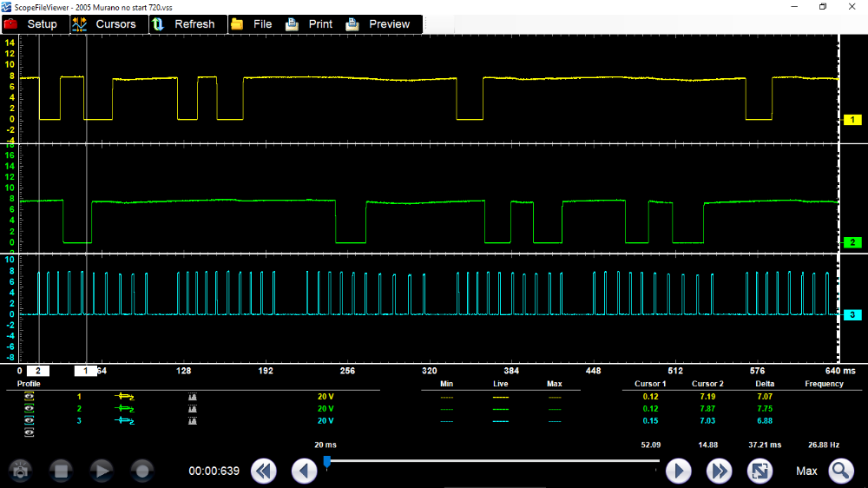The height and width of the screenshot is (488, 868).
Task: Toggle channel 2 visibility eye icon
Action: [x=30, y=408]
